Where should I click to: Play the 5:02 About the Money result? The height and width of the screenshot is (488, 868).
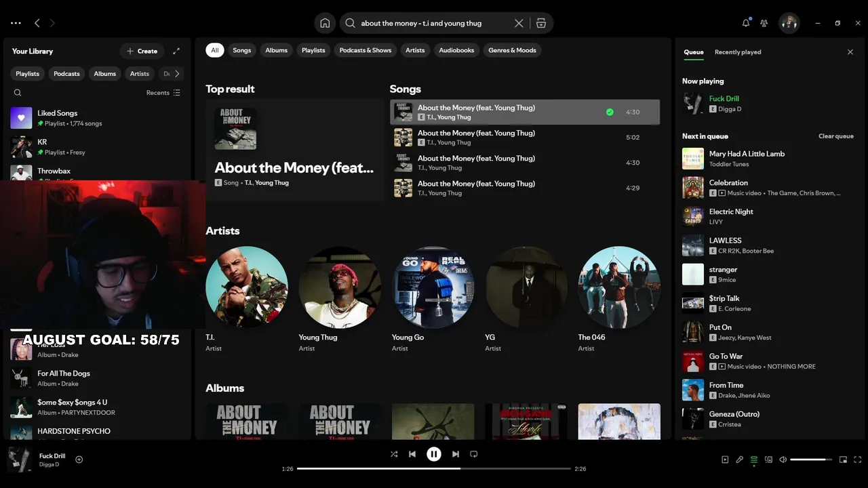click(525, 138)
